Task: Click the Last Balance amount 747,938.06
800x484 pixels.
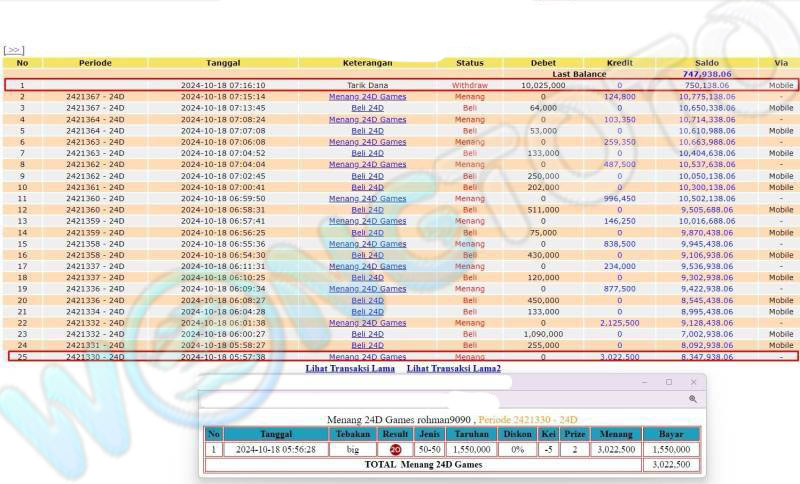Action: tap(707, 74)
